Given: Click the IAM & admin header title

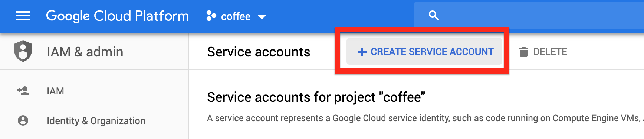Looking at the screenshot, I should point(85,52).
